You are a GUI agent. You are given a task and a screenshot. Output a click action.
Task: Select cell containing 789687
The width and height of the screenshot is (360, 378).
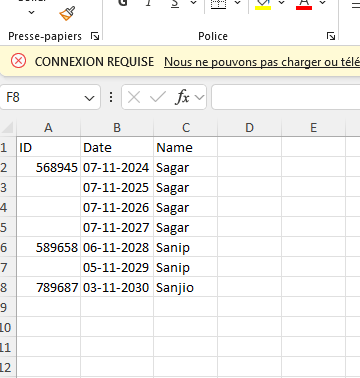coord(48,287)
